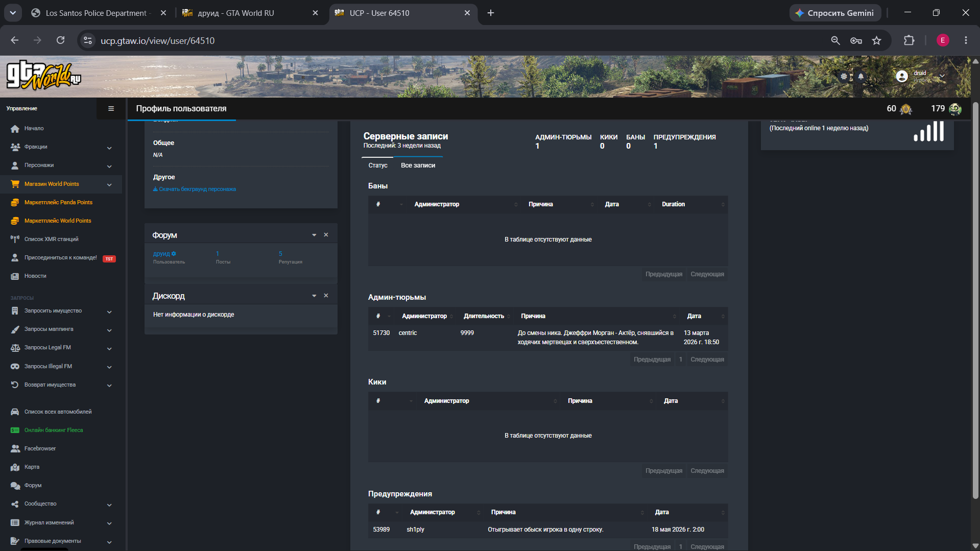Open browser extensions puzzle icon

pos(909,40)
